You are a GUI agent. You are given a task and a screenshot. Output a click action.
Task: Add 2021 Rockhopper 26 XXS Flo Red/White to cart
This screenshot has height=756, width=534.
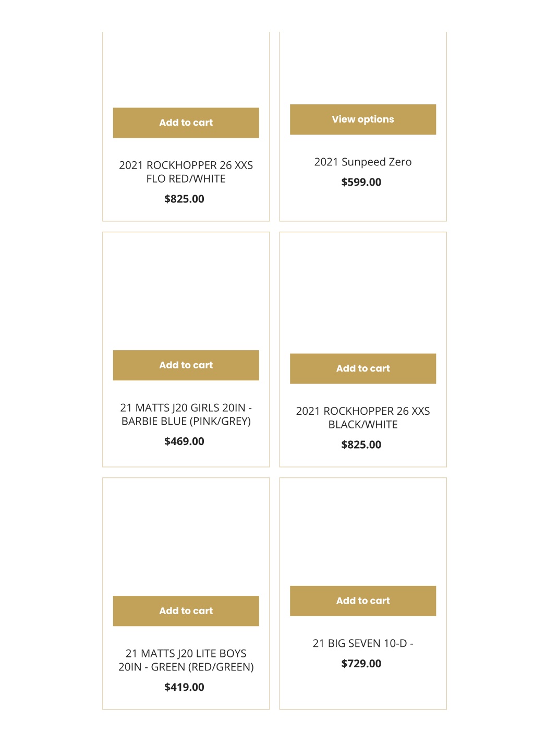186,123
